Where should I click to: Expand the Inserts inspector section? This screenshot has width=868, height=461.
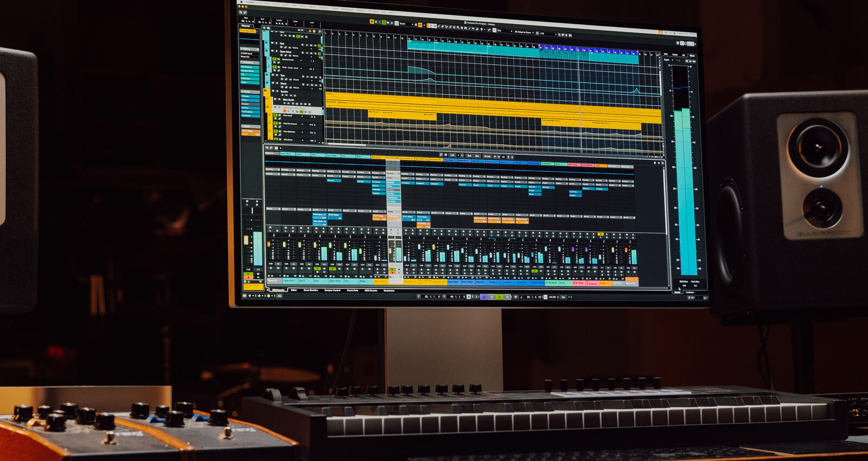pos(251,92)
